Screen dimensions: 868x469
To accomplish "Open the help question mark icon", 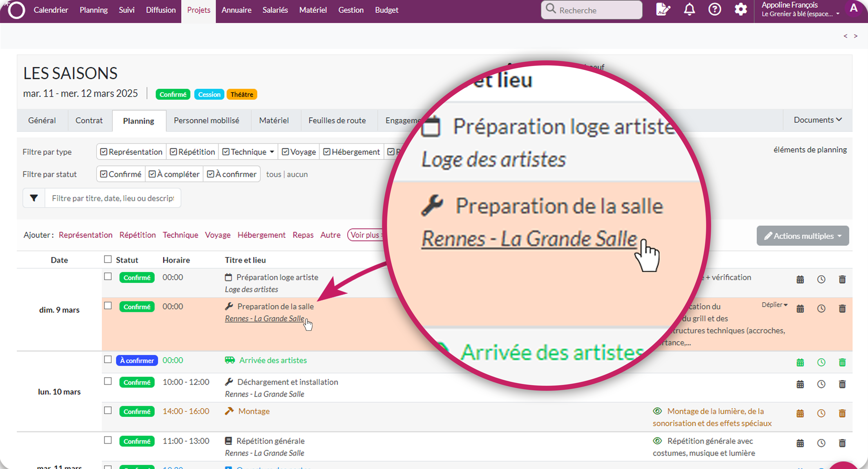I will [714, 10].
